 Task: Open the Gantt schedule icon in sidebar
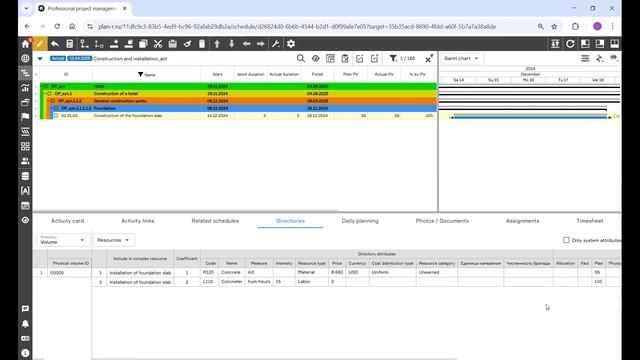pos(25,73)
